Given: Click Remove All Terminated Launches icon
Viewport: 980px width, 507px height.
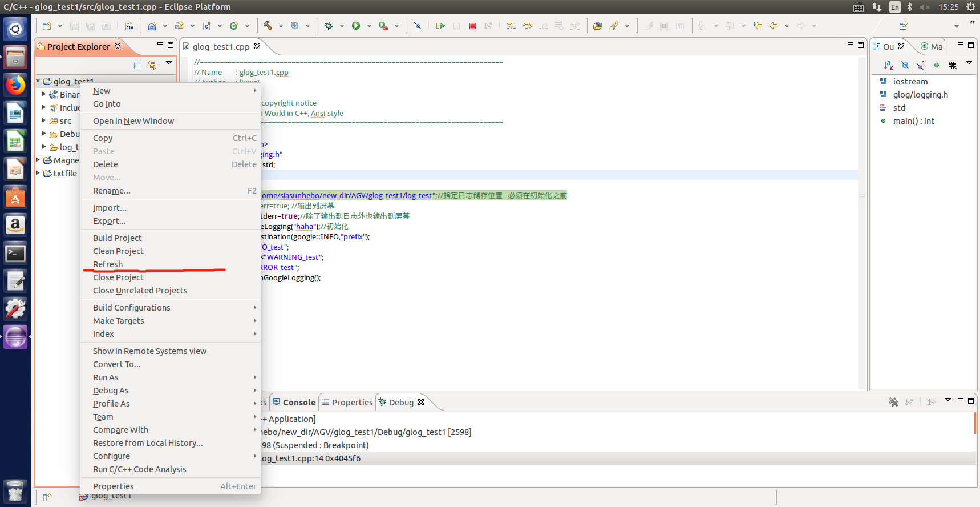Looking at the screenshot, I should 893,402.
